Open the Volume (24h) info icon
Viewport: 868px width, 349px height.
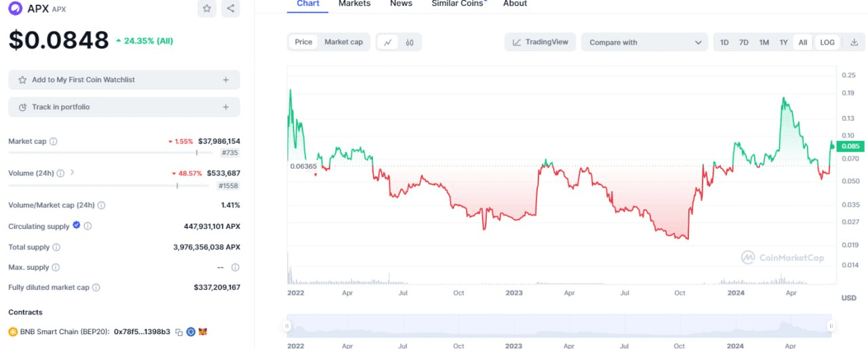pos(60,173)
